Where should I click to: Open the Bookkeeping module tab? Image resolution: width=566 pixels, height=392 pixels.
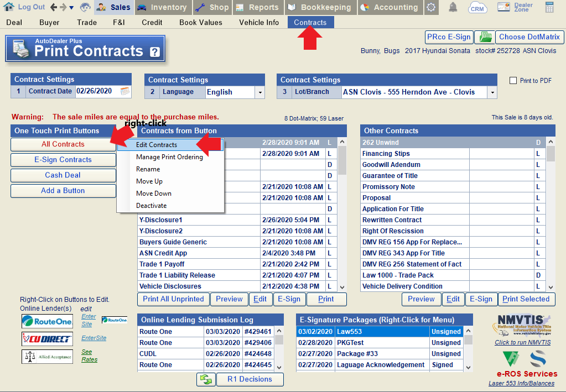click(x=321, y=7)
